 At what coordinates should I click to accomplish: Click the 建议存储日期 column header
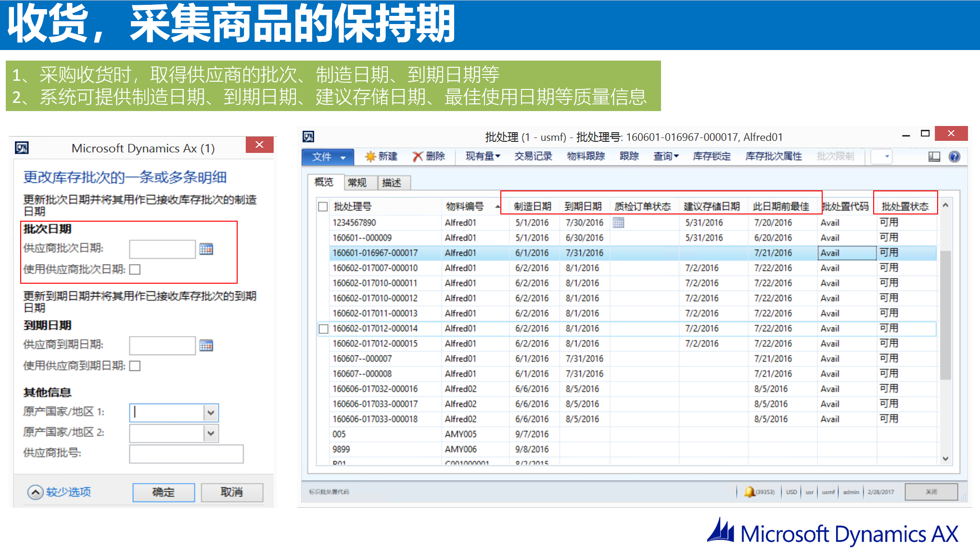pyautogui.click(x=712, y=207)
